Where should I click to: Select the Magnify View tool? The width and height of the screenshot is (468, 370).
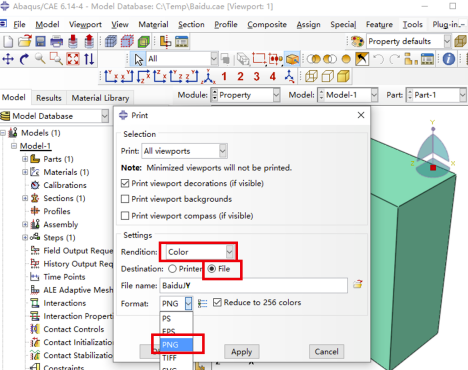tap(40, 59)
